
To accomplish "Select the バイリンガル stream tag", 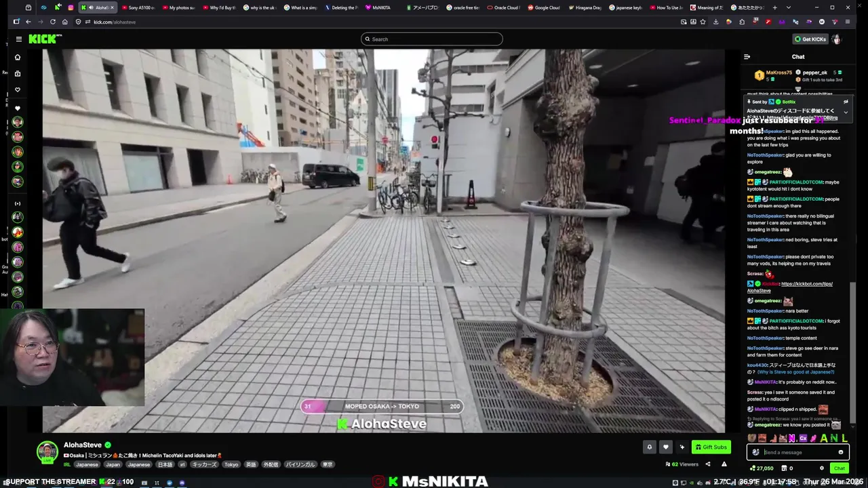I will [300, 464].
